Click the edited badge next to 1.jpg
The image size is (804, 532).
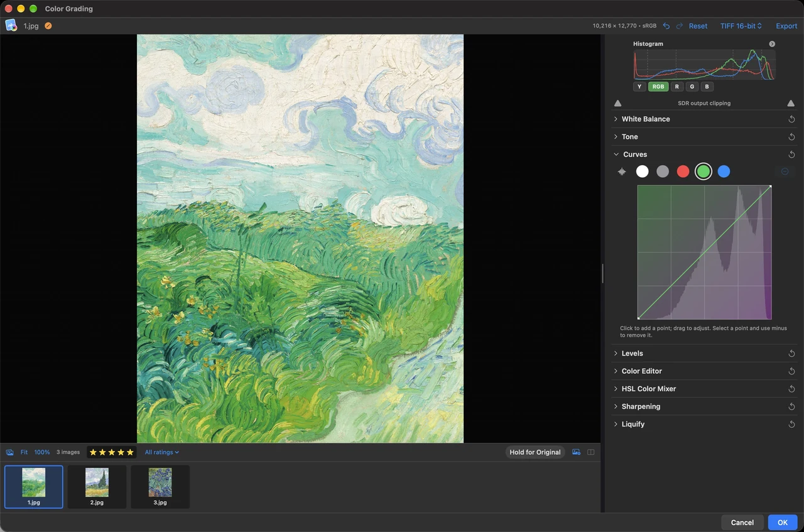(48, 26)
